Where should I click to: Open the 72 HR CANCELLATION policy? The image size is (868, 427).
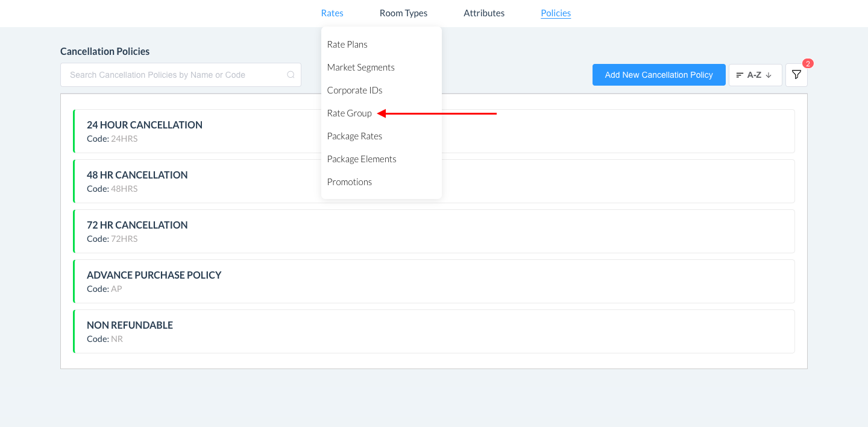tap(137, 231)
